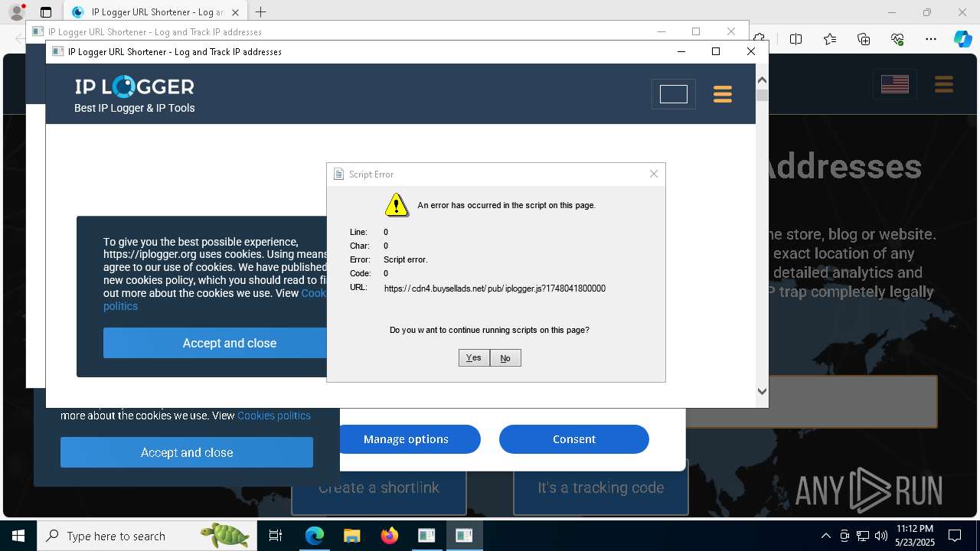Viewport: 980px width, 551px height.
Task: Open Edge Favorites icon
Action: pos(830,39)
